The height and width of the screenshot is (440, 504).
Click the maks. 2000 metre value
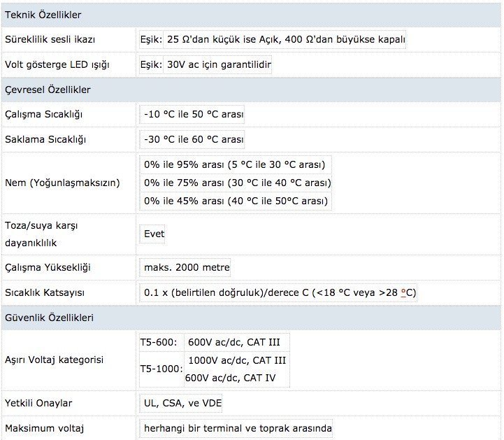click(x=186, y=267)
